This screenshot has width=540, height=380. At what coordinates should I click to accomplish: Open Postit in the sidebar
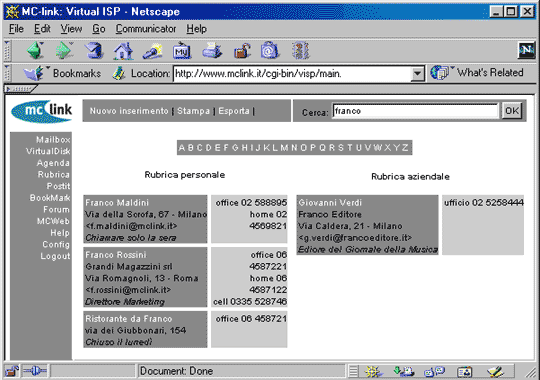tap(58, 186)
